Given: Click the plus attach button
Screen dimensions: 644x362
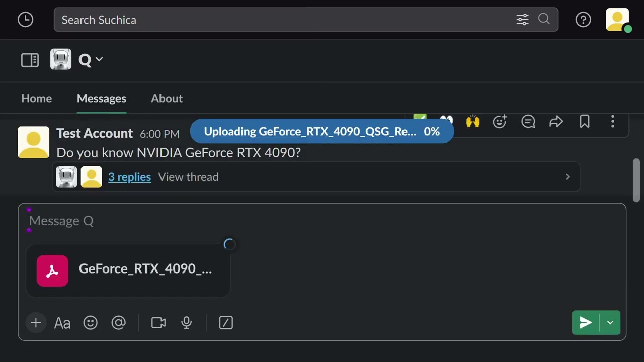Looking at the screenshot, I should click(36, 323).
